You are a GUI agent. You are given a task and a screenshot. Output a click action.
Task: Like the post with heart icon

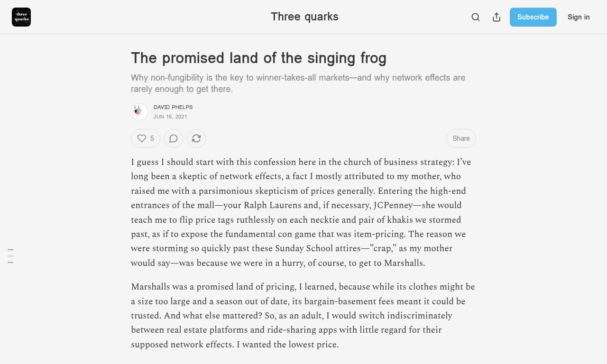(142, 138)
